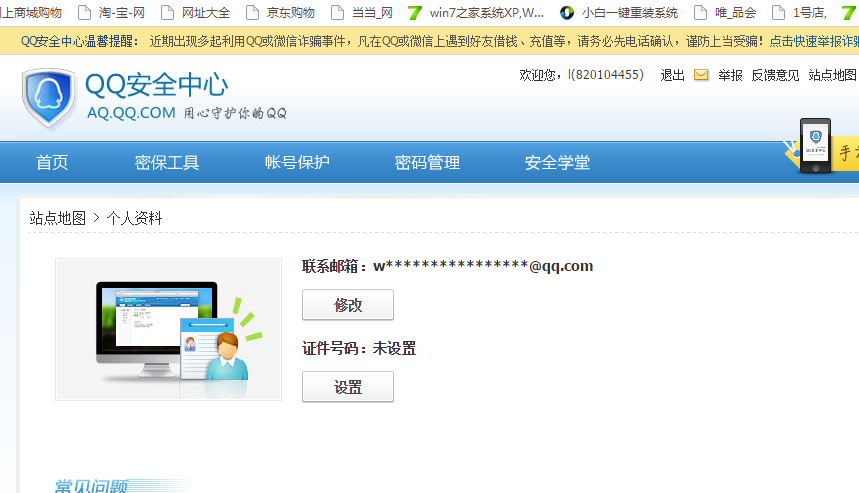
Task: Go to the 首页 nav tab
Action: tap(52, 162)
